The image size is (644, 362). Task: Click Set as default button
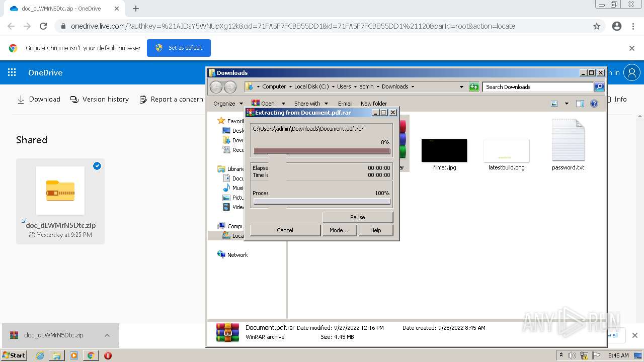point(179,48)
